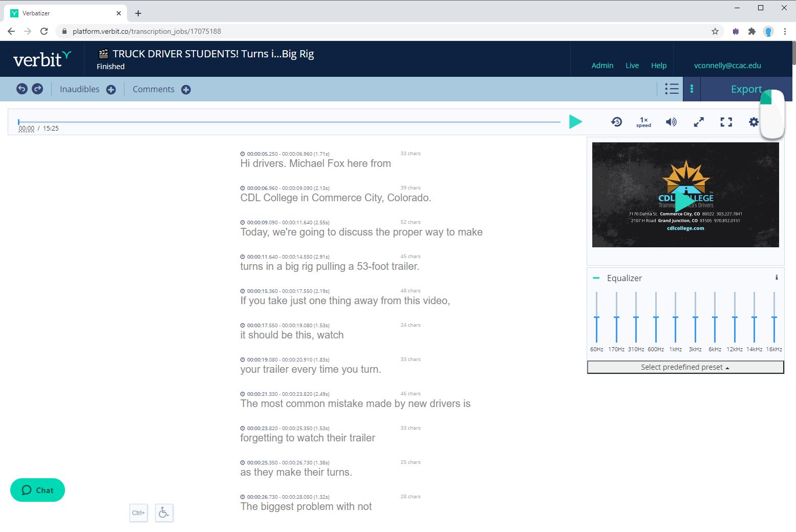Open a new browser tab

(138, 13)
